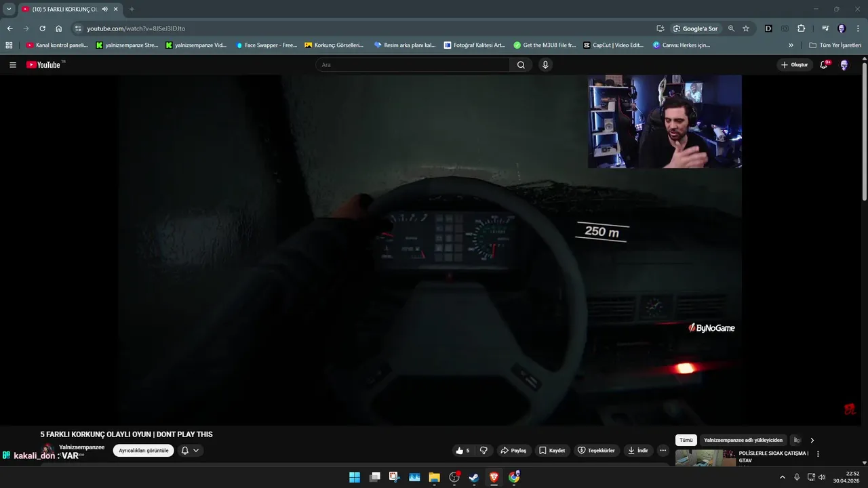Select the Tümü filter chip
Screen dimensions: 868x488
[x=686, y=440]
